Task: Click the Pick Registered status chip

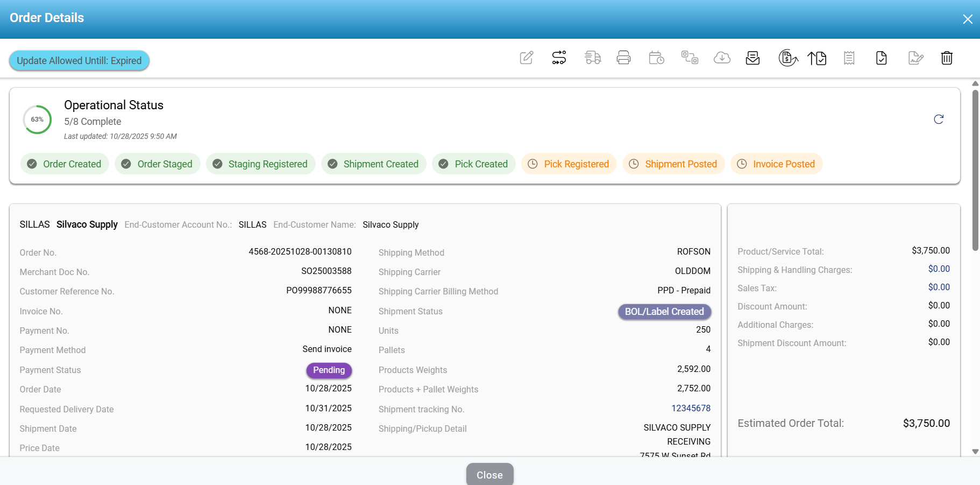Action: 569,164
